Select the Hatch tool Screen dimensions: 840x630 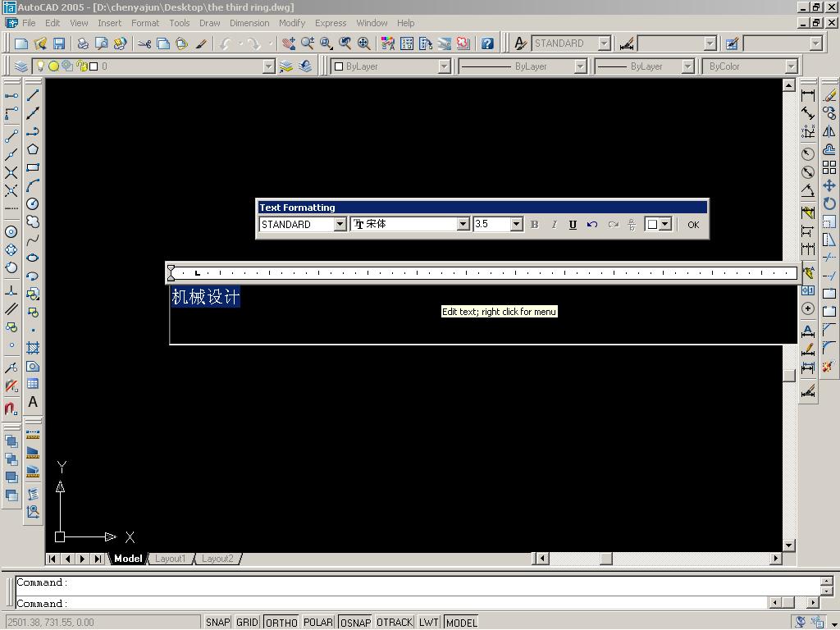click(x=33, y=348)
